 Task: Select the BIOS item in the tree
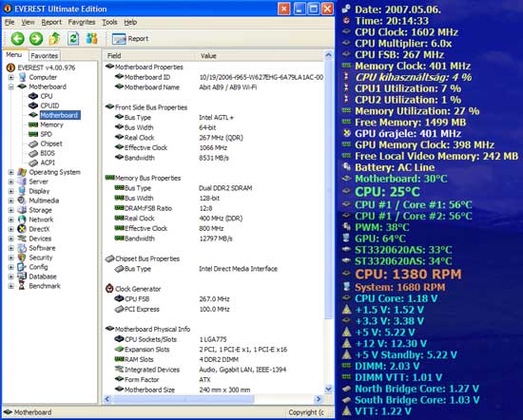pos(48,153)
